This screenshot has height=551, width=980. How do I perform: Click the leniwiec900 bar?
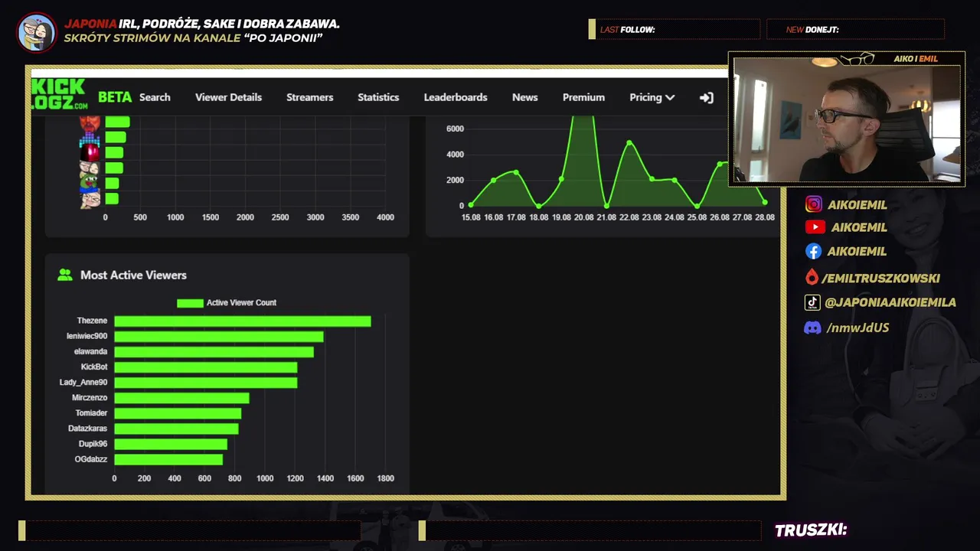219,336
